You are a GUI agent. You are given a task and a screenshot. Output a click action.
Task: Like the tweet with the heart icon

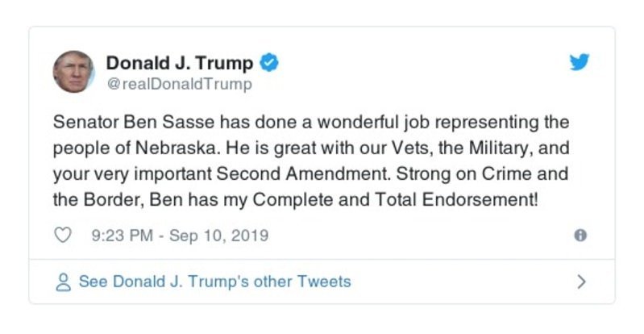[63, 236]
